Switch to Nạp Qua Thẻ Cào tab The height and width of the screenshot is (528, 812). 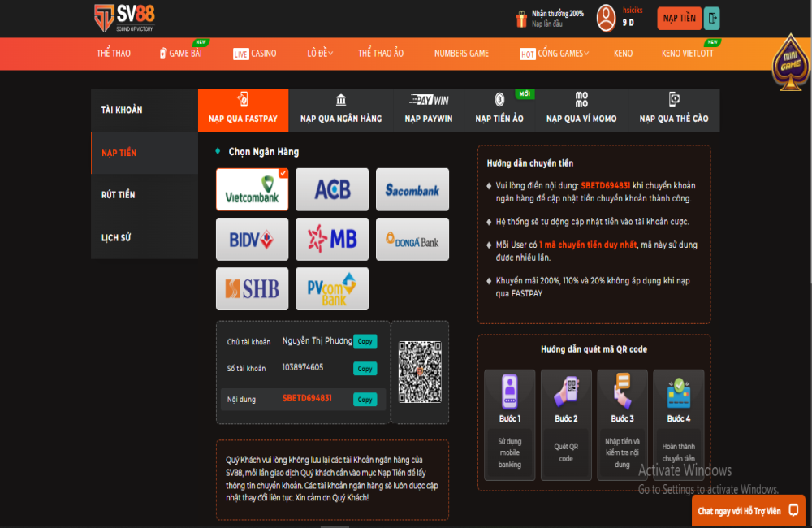674,110
